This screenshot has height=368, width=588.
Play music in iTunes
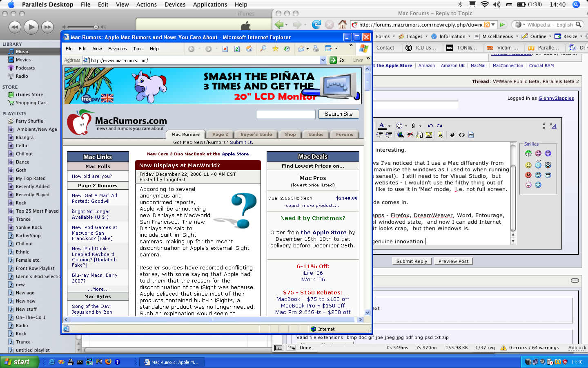click(31, 27)
